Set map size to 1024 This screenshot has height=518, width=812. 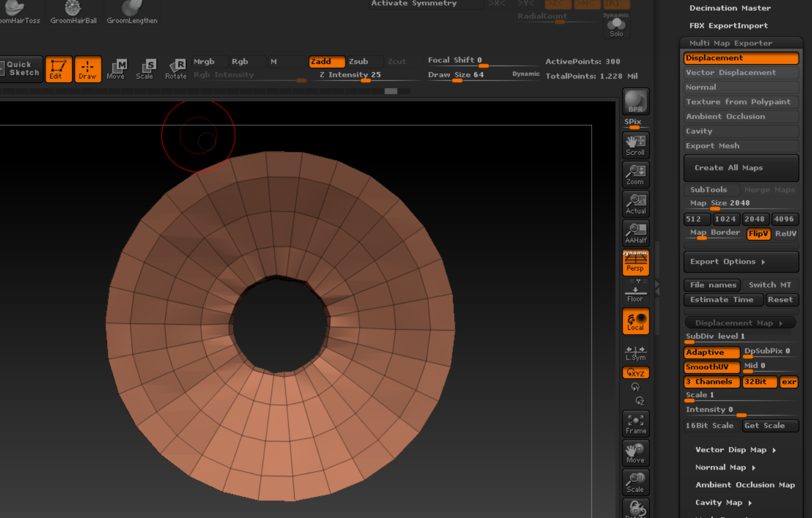[726, 219]
